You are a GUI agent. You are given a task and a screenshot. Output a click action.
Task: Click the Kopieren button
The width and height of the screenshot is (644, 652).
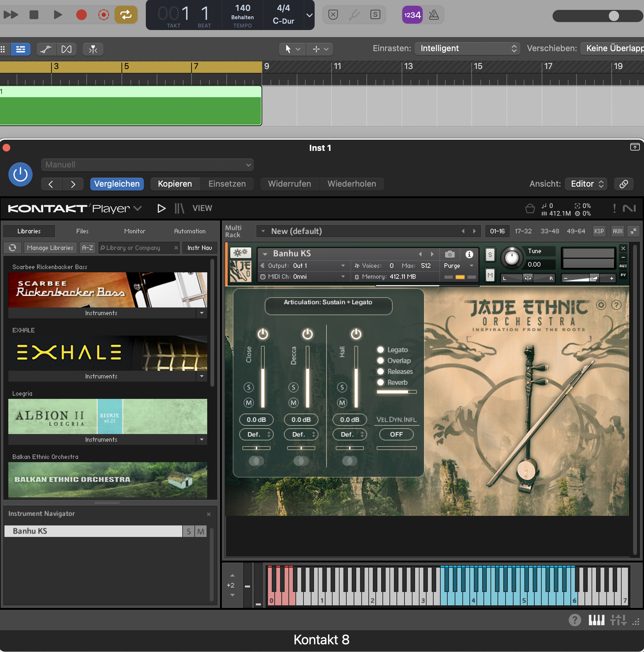[175, 184]
